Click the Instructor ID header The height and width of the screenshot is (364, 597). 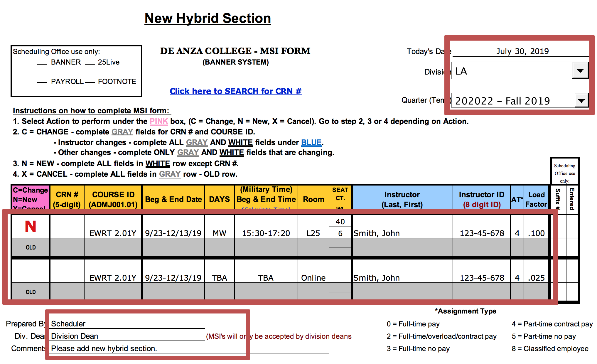(482, 199)
